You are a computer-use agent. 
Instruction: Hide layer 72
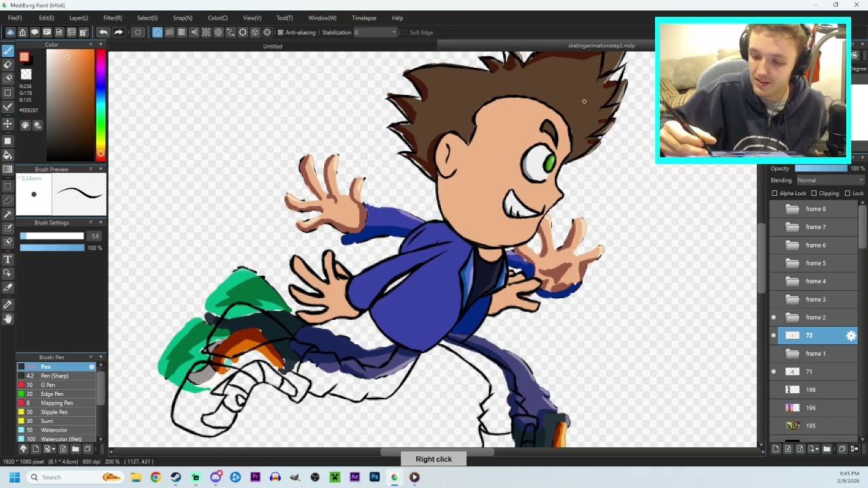[x=774, y=335]
